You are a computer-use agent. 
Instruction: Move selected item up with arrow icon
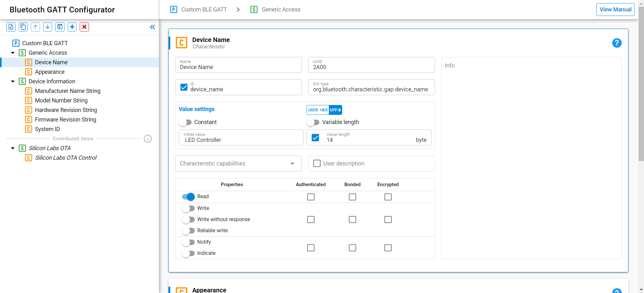35,27
